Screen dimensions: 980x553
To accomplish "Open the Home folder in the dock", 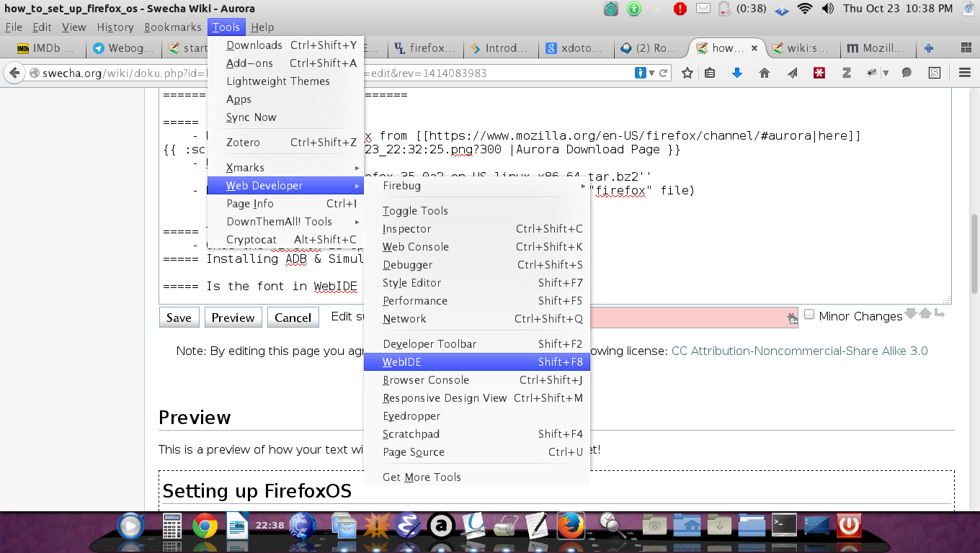I will tap(687, 526).
